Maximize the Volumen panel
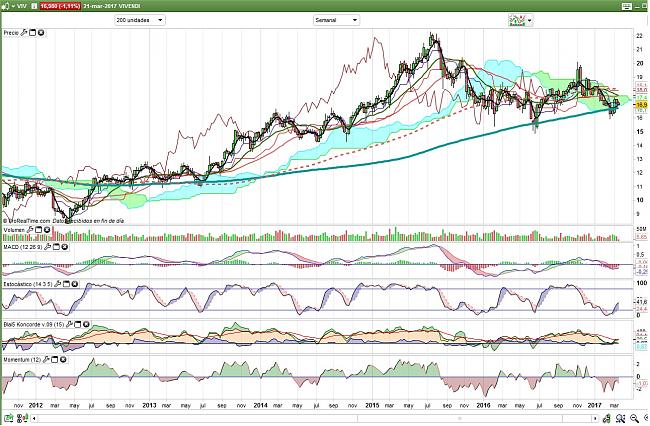 pos(39,230)
